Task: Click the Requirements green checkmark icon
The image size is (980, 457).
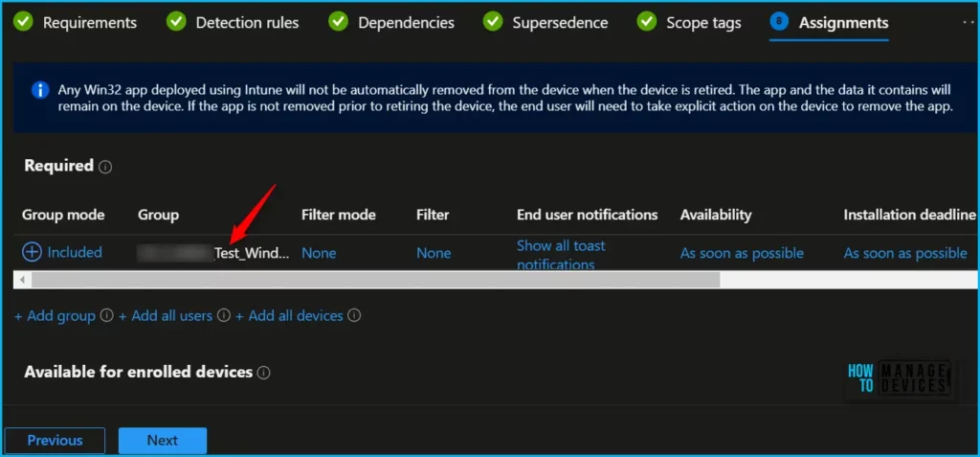Action: pyautogui.click(x=23, y=23)
